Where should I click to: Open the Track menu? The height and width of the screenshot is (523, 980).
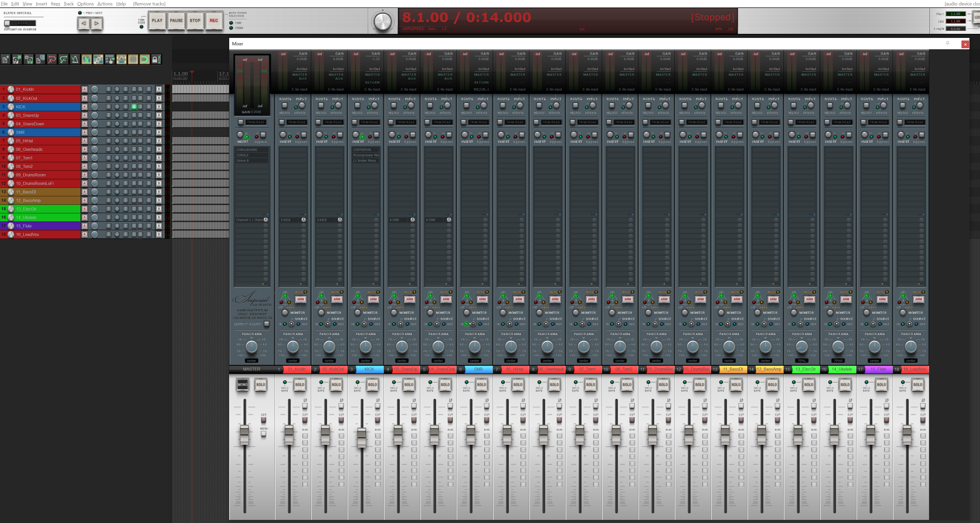pos(69,4)
